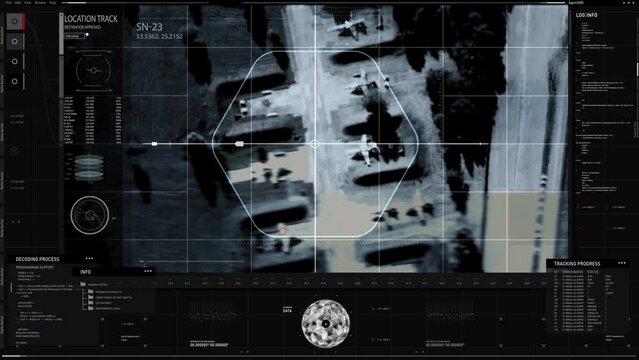Image resolution: width=639 pixels, height=360 pixels.
Task: Open the Edit menu
Action: coord(18,2)
